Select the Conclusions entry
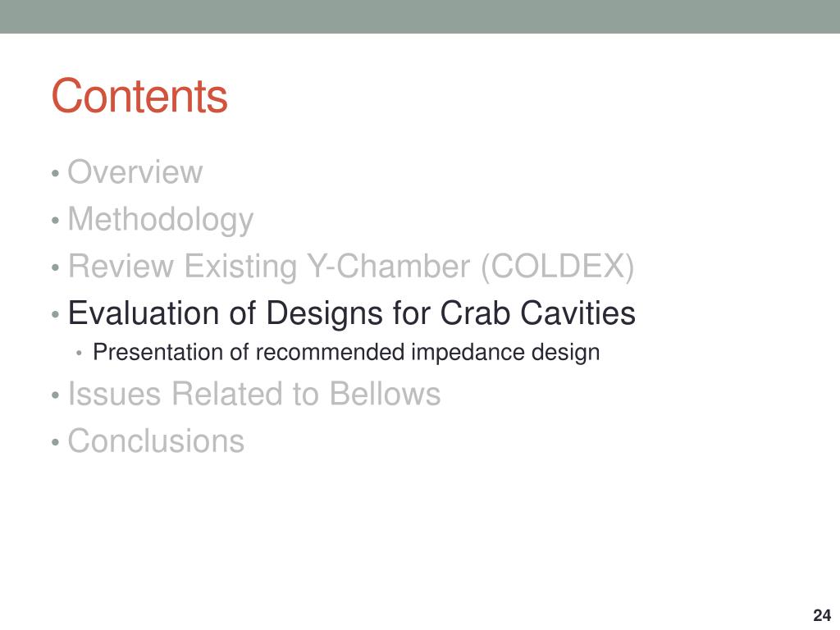The width and height of the screenshot is (840, 630). [x=156, y=441]
